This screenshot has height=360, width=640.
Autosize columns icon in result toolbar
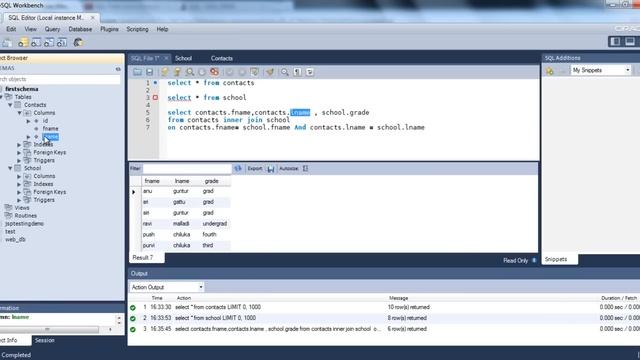pos(305,168)
